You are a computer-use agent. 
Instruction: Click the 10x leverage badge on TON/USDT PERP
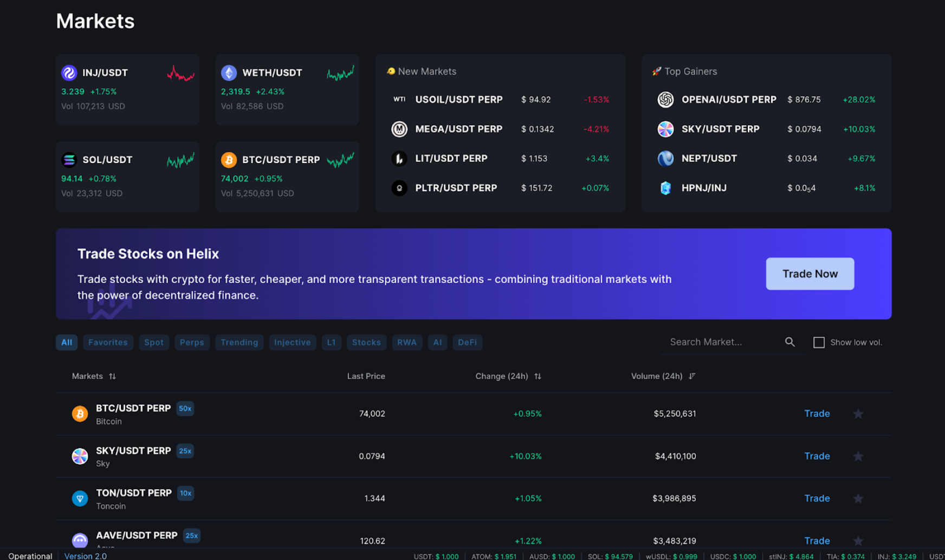[186, 493]
